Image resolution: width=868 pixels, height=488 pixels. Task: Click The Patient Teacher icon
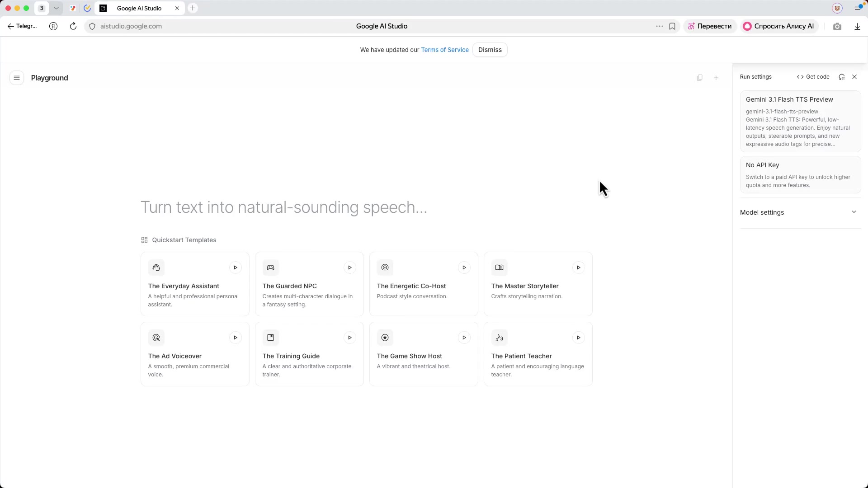coord(500,338)
